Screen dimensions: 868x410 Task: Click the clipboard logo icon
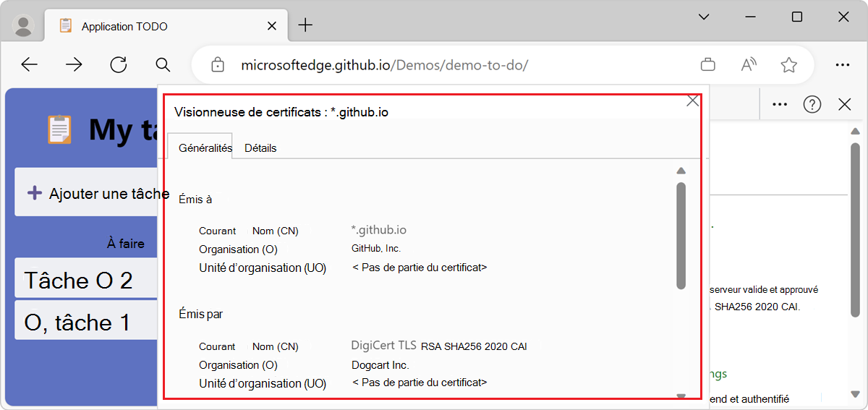click(59, 129)
